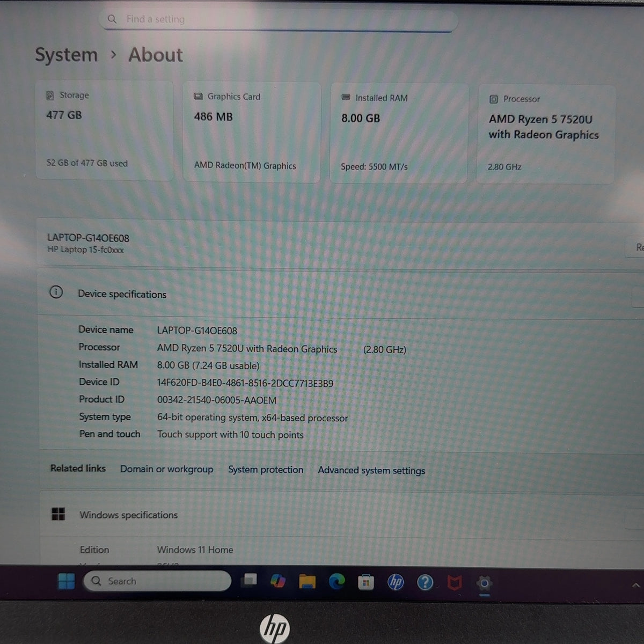
Task: Select HP Laptop 15-fc0xxx model text
Action: [85, 250]
